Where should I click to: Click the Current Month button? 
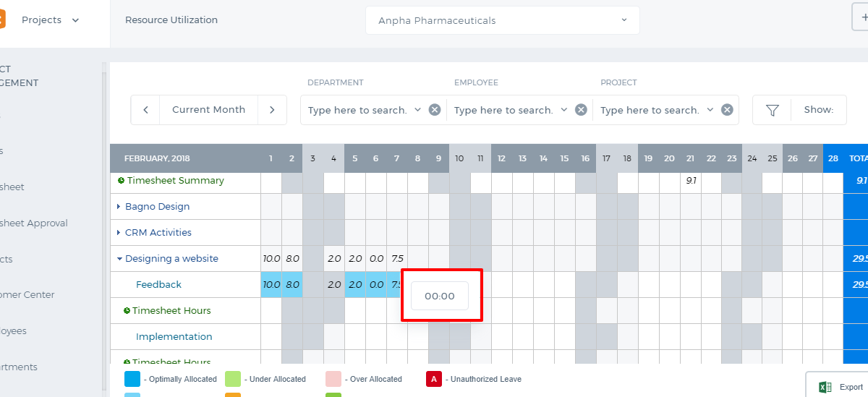click(208, 110)
